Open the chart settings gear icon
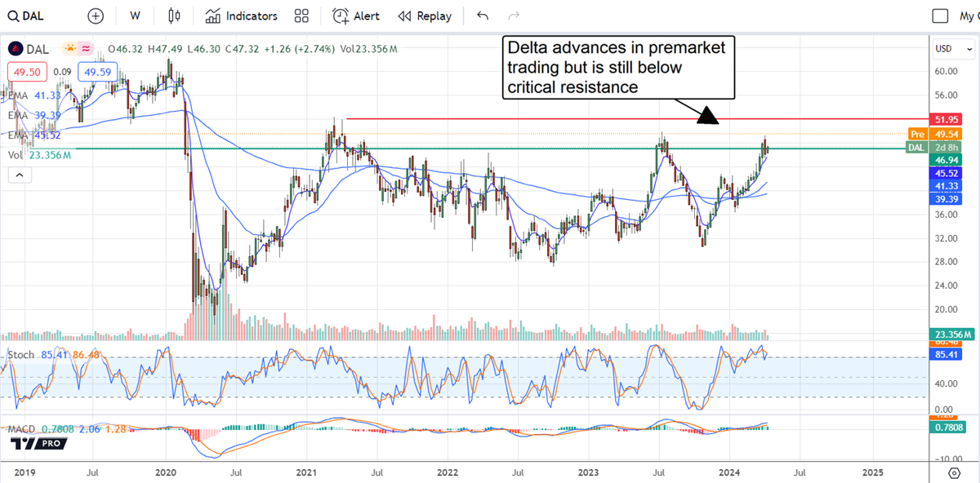This screenshot has width=980, height=483. pyautogui.click(x=953, y=472)
